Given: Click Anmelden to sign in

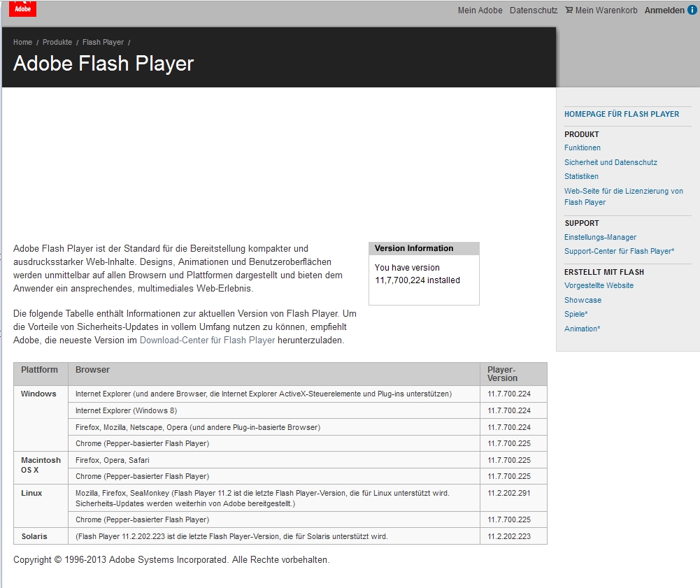Looking at the screenshot, I should [664, 10].
